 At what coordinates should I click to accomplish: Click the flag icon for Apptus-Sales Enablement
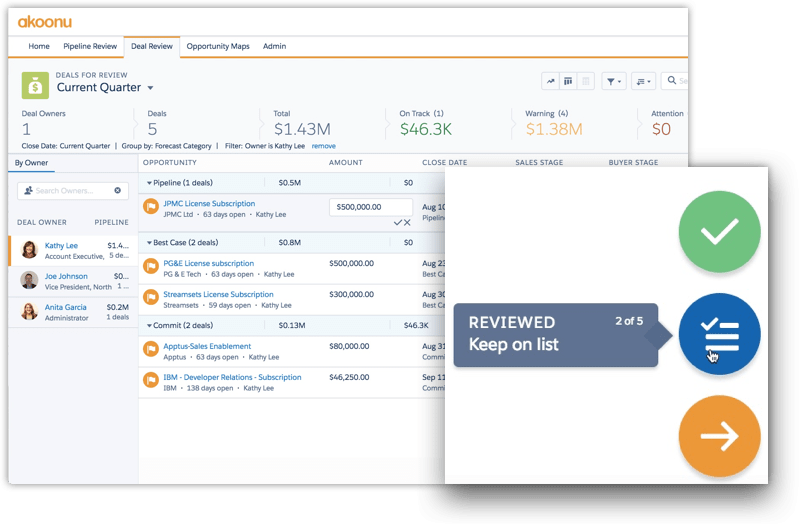click(x=151, y=349)
